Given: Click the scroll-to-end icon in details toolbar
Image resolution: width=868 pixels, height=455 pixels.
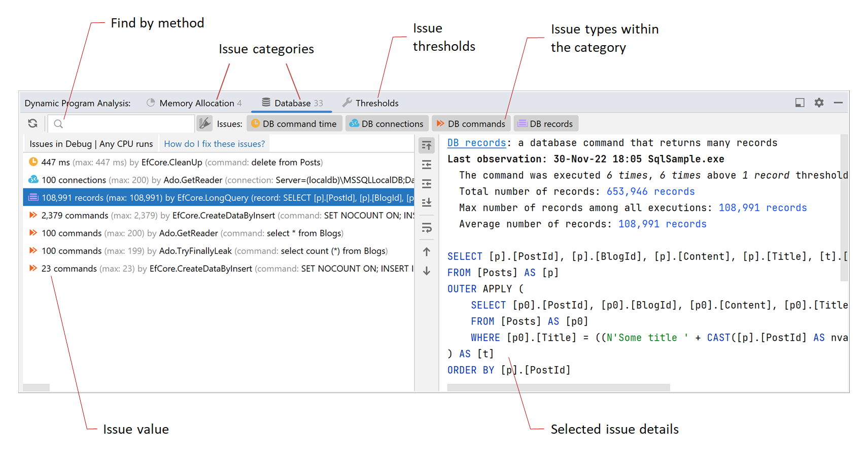Looking at the screenshot, I should click(x=427, y=202).
